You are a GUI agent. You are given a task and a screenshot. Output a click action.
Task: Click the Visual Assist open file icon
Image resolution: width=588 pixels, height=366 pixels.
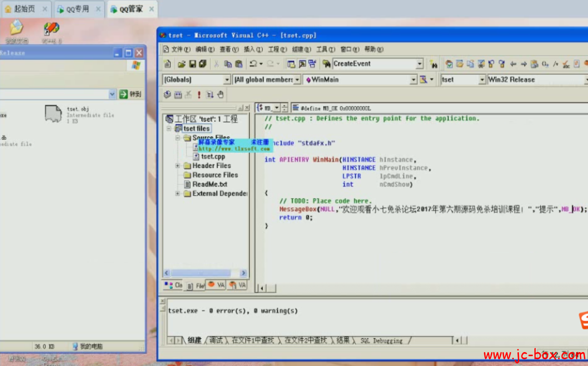click(x=459, y=64)
